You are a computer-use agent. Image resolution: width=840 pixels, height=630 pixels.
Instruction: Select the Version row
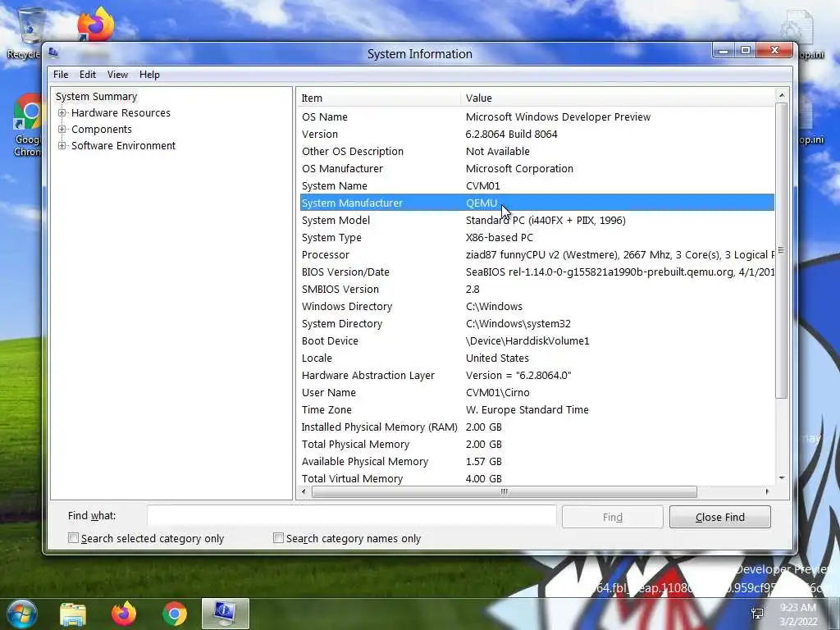pos(536,134)
